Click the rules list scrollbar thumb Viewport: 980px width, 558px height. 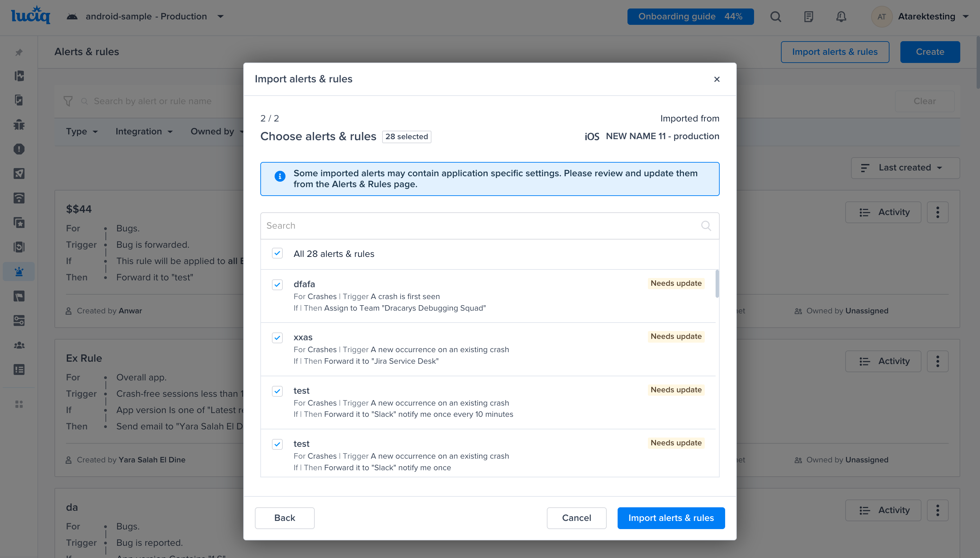click(x=717, y=284)
